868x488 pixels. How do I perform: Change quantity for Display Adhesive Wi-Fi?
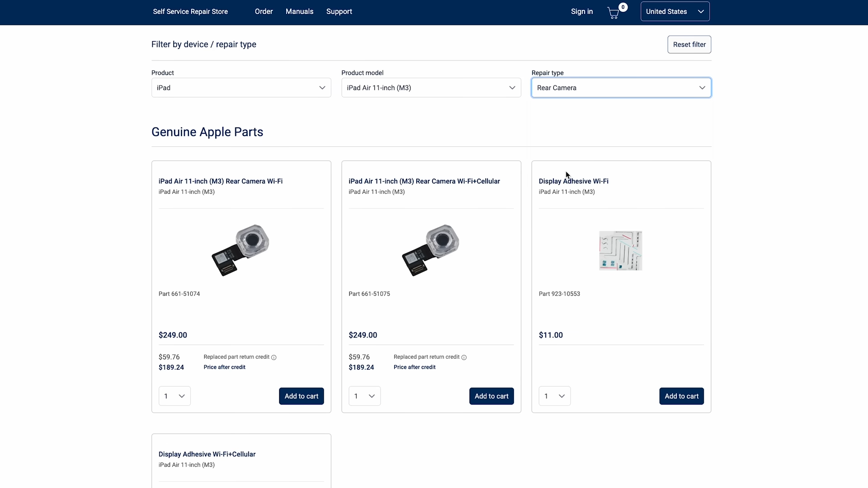[554, 396]
